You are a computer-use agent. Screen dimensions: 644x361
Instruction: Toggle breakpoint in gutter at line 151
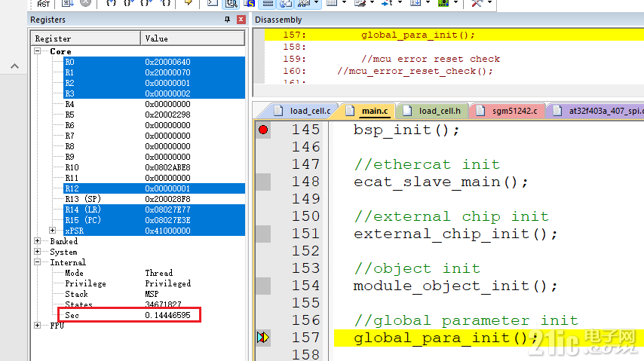click(x=263, y=234)
